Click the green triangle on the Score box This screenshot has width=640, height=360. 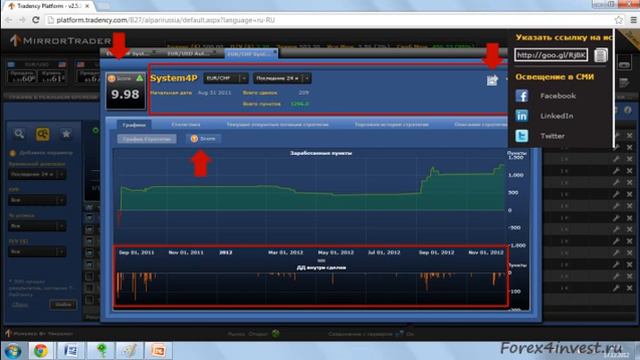(x=140, y=78)
